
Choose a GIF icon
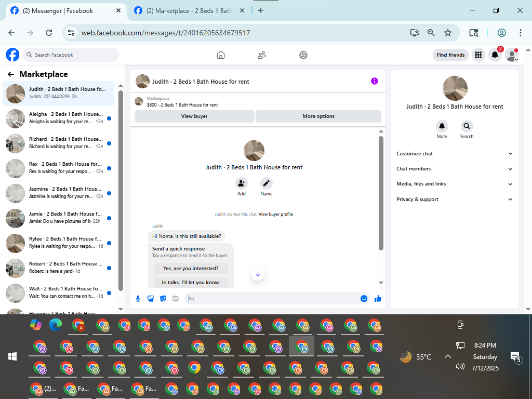pos(176,299)
